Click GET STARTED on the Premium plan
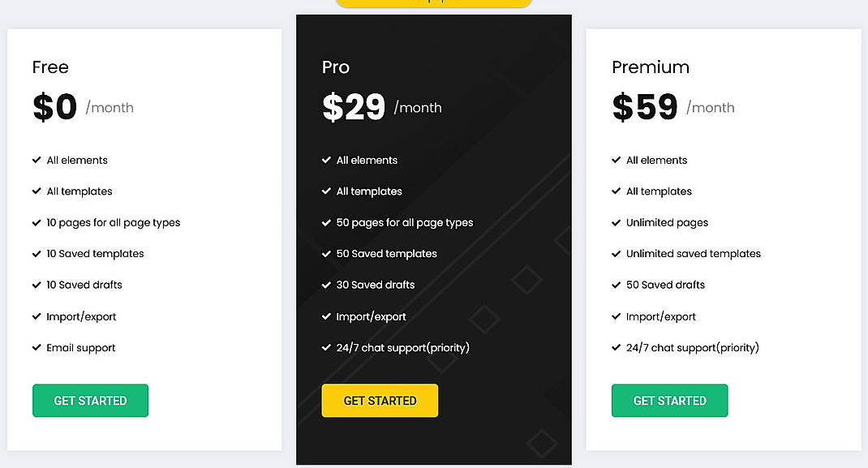The height and width of the screenshot is (468, 868). pos(669,400)
